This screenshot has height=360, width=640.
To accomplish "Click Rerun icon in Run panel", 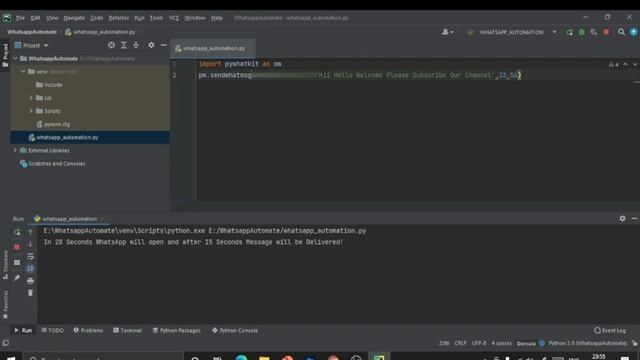I will 17,232.
